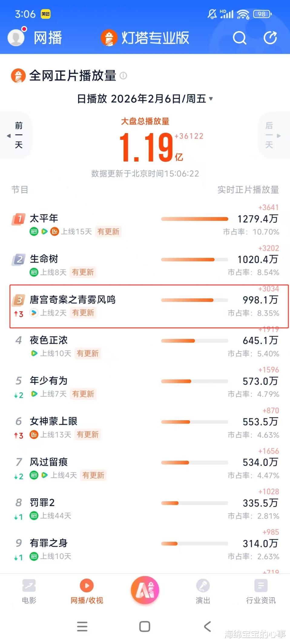Image resolution: width=290 pixels, height=644 pixels.
Task: Open the recent apps menu icon
Action: point(82,626)
